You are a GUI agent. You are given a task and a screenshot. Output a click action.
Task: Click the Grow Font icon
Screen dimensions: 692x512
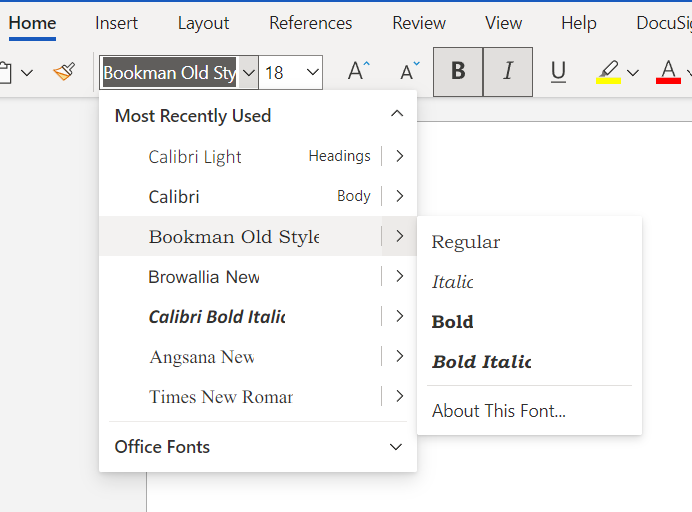click(358, 72)
